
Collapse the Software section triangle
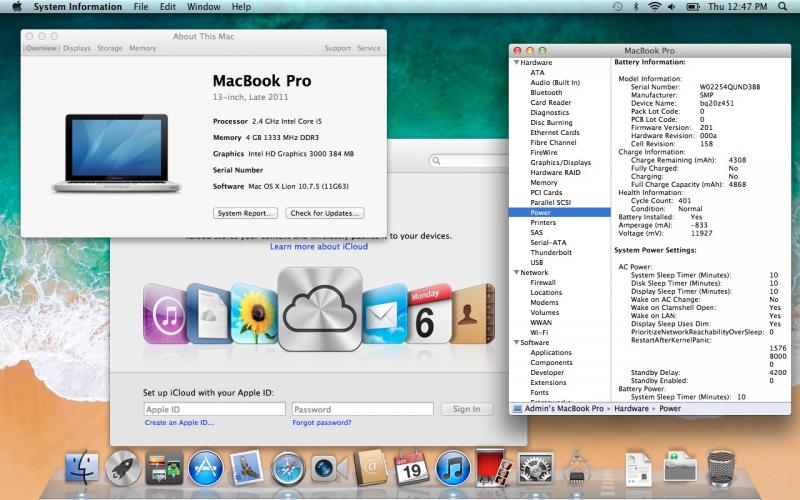[x=516, y=342]
